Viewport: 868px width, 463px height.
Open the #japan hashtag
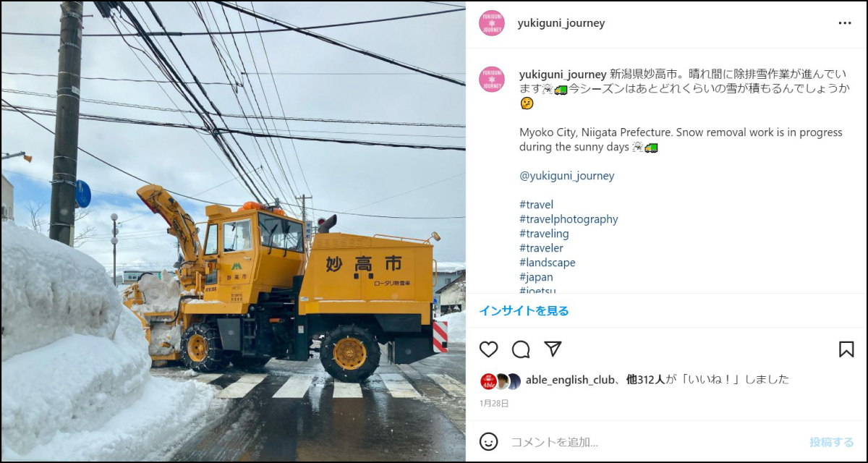(536, 277)
